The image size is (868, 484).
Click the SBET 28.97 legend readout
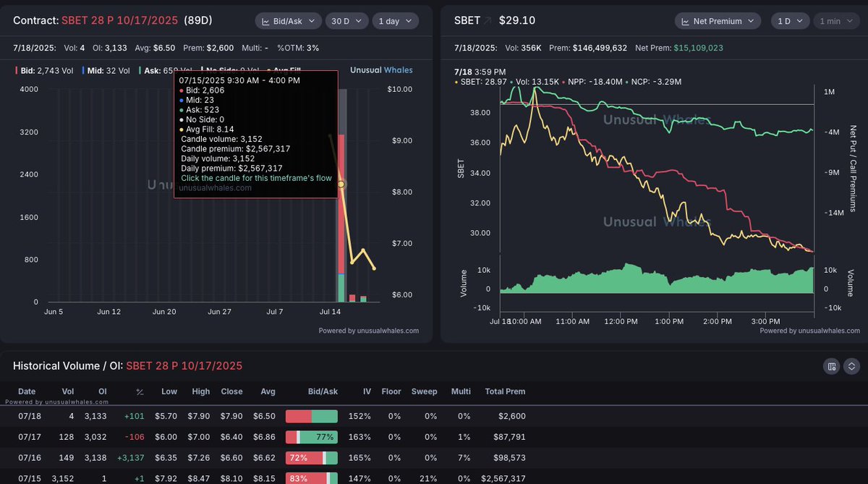coord(480,82)
